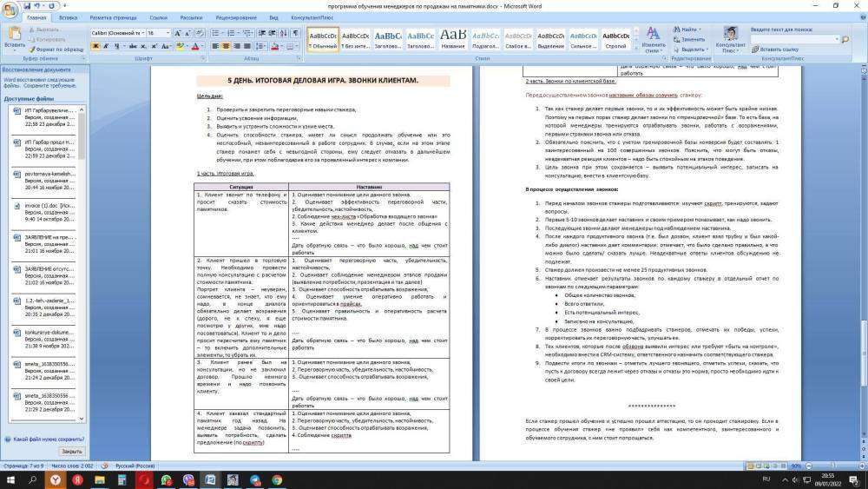Apply the Обычный style

tap(323, 39)
